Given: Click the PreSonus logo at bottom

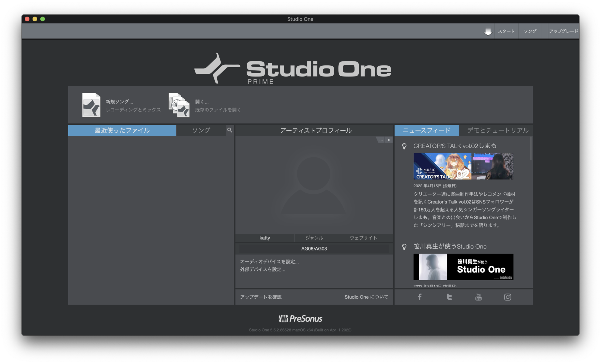Looking at the screenshot, I should (x=300, y=319).
